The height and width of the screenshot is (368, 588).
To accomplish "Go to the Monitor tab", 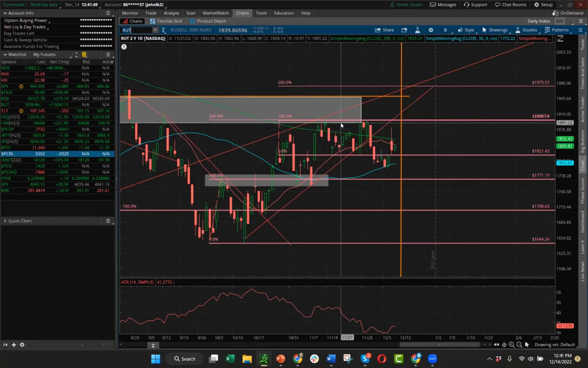I will point(130,13).
